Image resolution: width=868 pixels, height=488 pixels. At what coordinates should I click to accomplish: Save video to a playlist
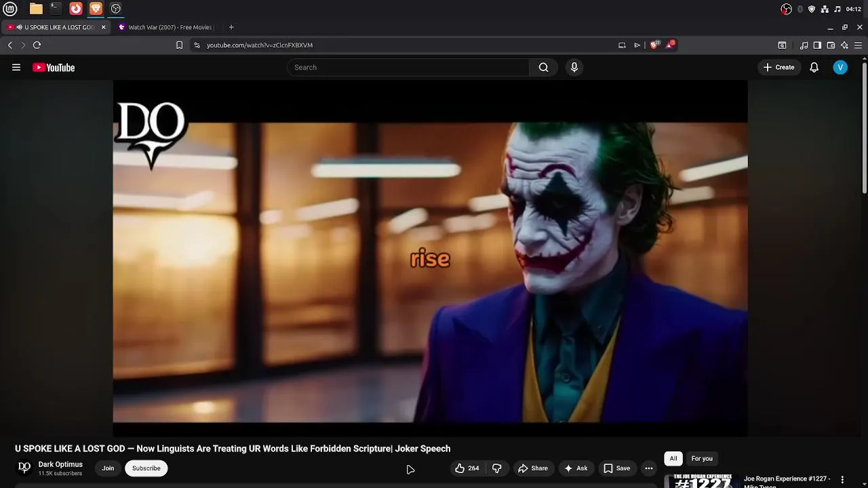click(617, 468)
